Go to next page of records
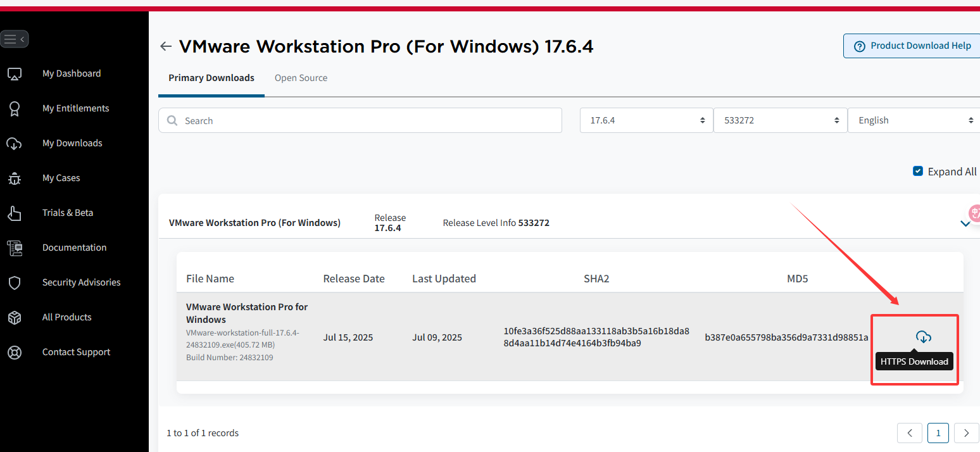980x452 pixels. click(967, 433)
